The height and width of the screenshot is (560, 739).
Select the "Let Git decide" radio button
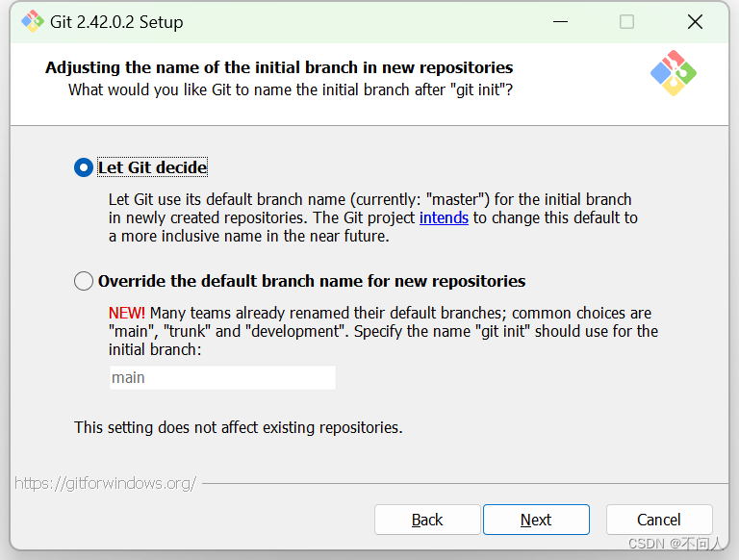click(84, 167)
